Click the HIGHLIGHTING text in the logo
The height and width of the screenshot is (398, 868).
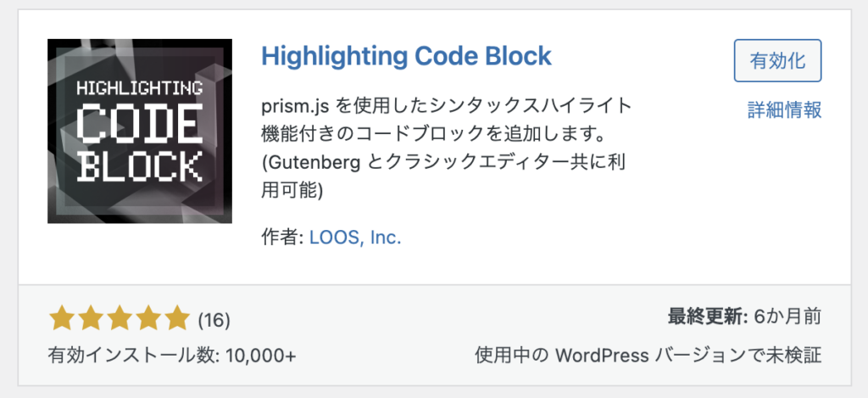coord(140,88)
